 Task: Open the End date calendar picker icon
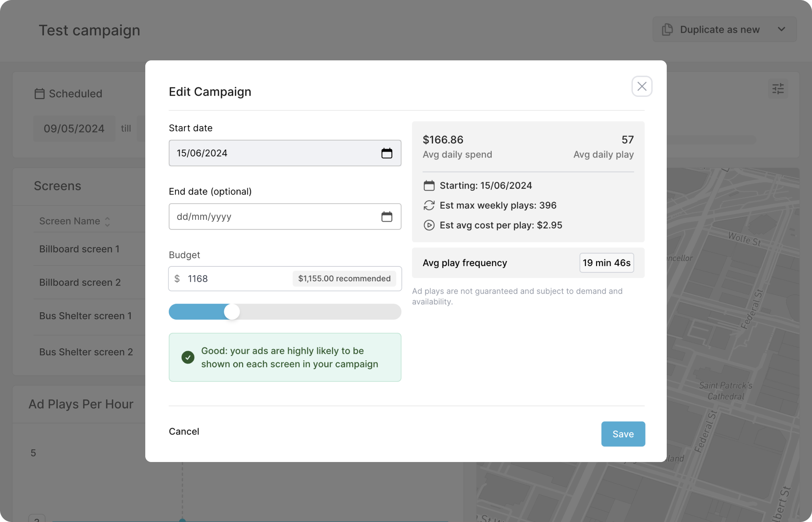(387, 216)
